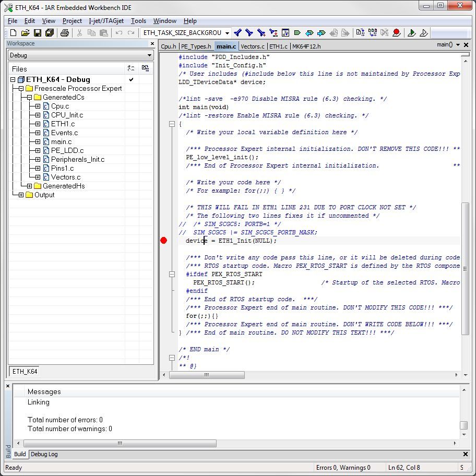Select Events.c in the file tree
Image resolution: width=476 pixels, height=476 pixels.
coord(64,133)
